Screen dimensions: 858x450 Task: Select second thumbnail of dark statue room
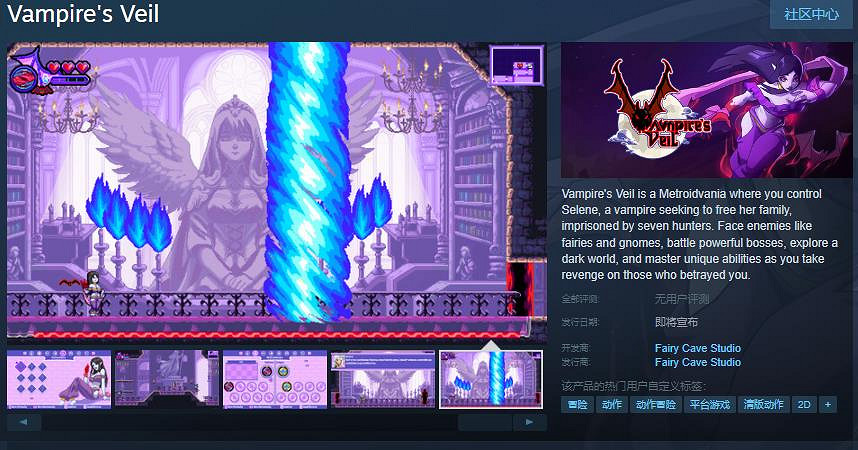(167, 379)
